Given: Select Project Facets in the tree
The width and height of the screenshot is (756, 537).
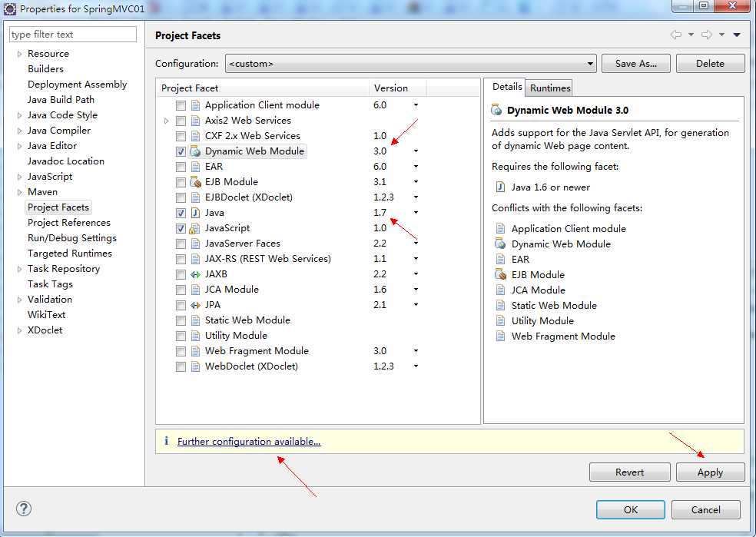Looking at the screenshot, I should [58, 207].
